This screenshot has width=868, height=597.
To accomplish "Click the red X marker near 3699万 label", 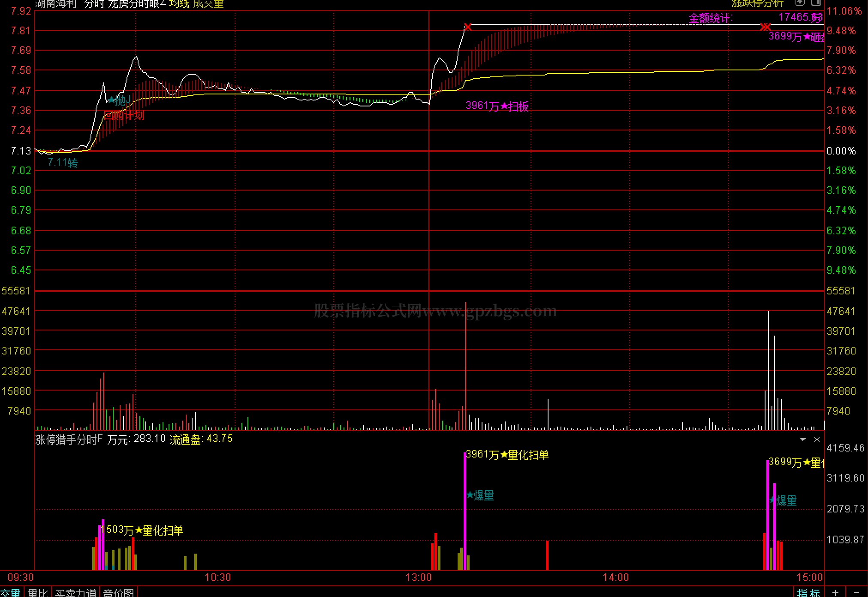I will (x=766, y=27).
